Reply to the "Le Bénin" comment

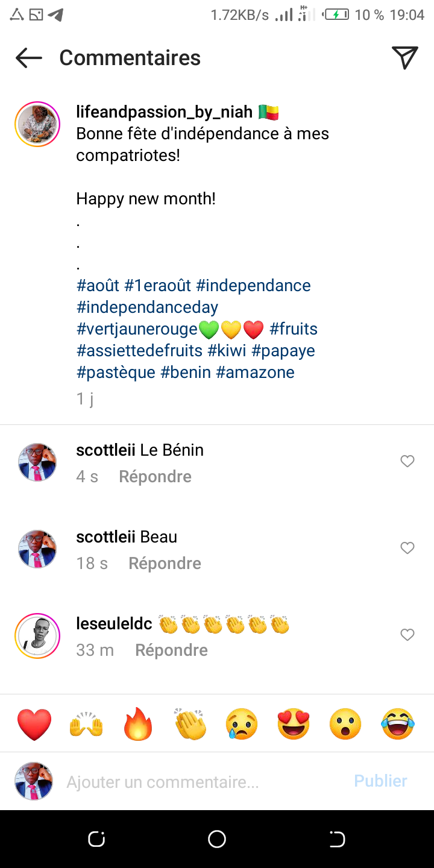pyautogui.click(x=155, y=477)
